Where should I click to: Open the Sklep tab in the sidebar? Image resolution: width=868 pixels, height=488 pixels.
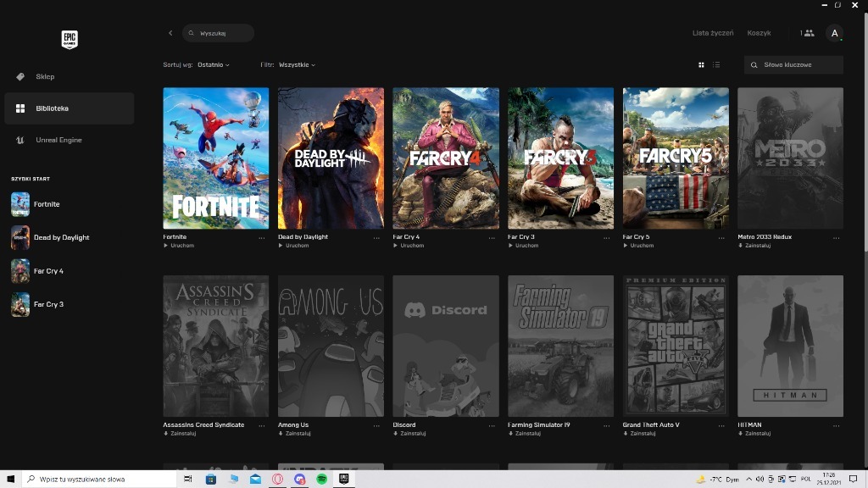(45, 76)
